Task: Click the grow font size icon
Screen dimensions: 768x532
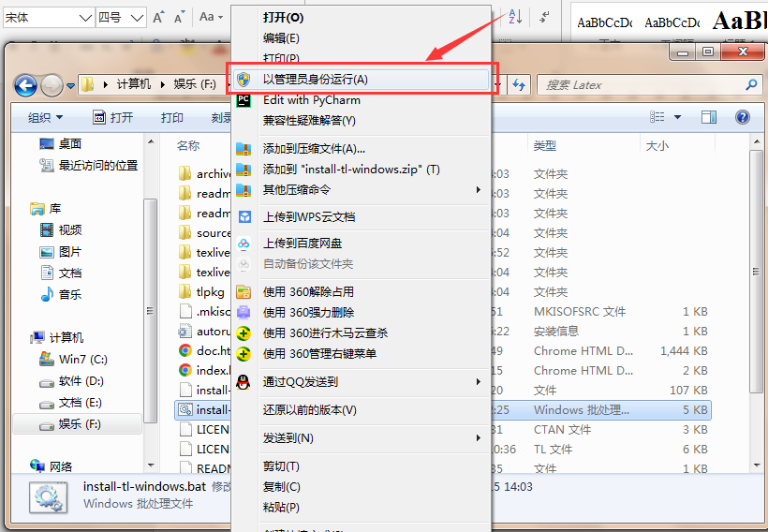Action: tap(157, 18)
